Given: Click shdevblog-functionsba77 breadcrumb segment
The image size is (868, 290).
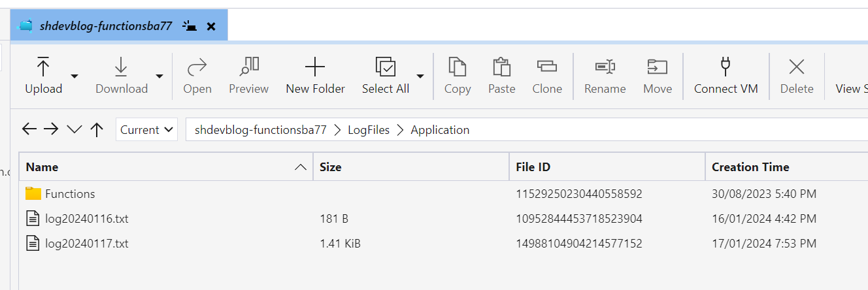Looking at the screenshot, I should click(x=261, y=130).
